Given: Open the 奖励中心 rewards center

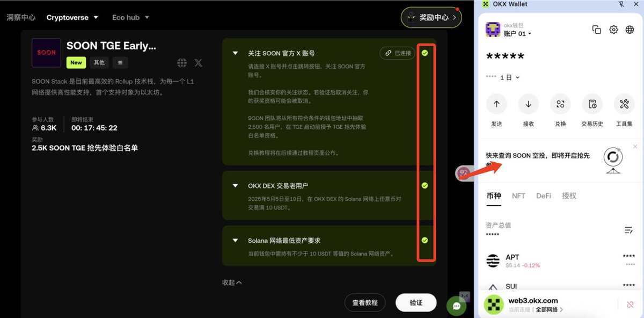Looking at the screenshot, I should point(431,17).
